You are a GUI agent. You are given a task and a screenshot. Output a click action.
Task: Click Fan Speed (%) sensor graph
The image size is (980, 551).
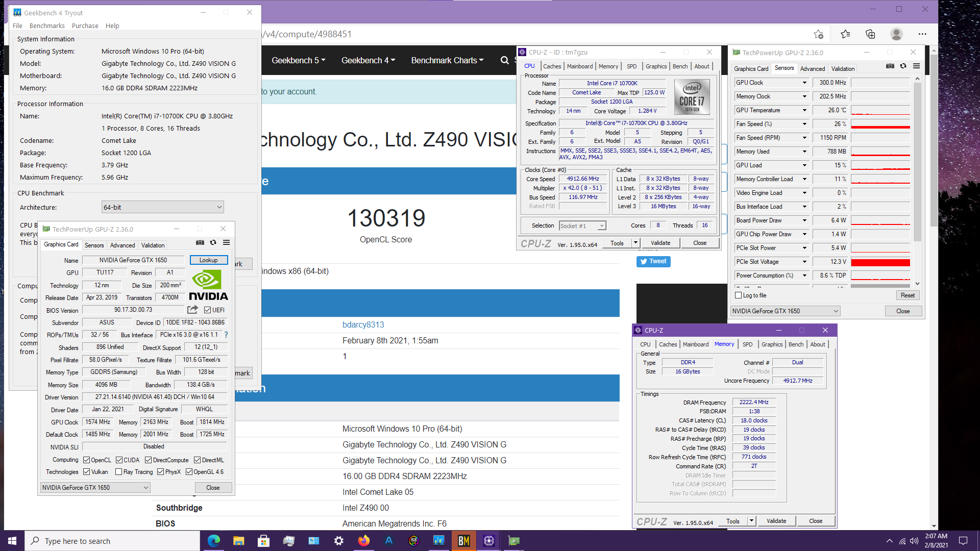(880, 124)
